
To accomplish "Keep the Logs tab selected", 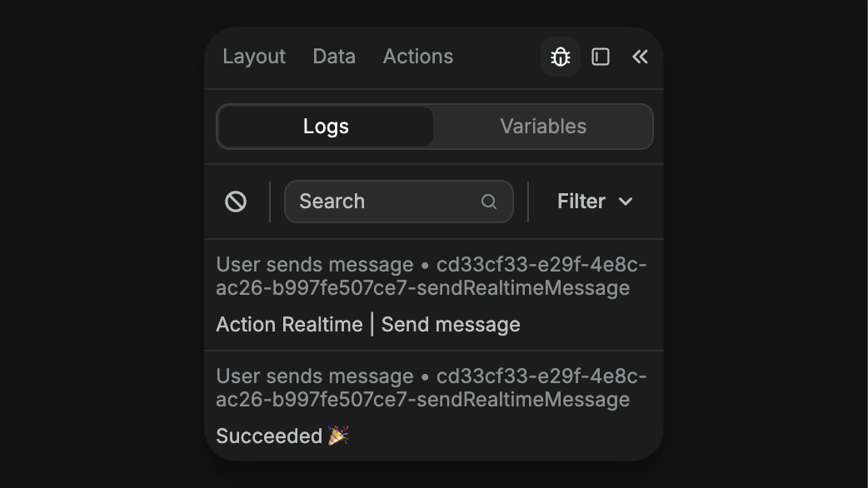I will click(x=325, y=126).
